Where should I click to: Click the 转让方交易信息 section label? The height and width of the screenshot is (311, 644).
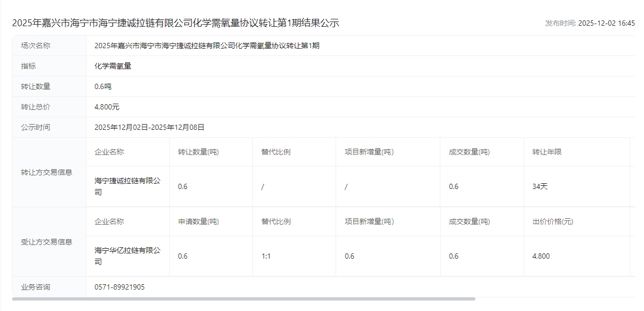pyautogui.click(x=47, y=172)
